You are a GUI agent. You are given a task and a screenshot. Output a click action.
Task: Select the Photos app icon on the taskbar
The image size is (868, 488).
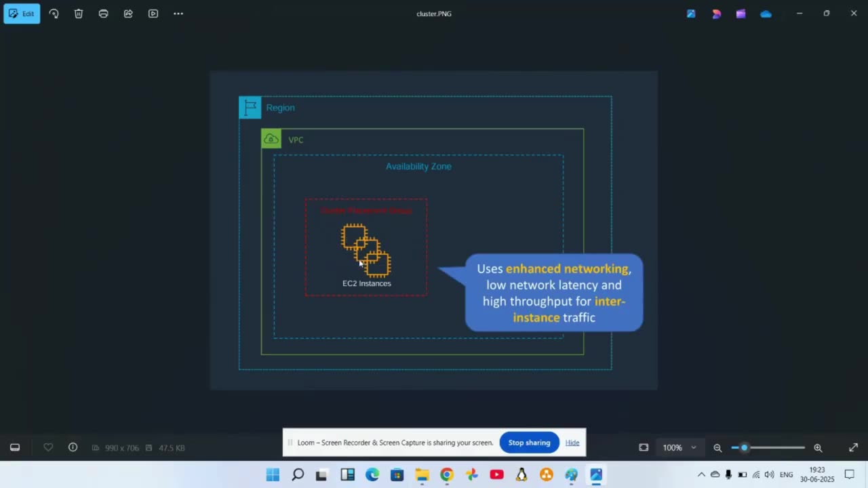[596, 474]
